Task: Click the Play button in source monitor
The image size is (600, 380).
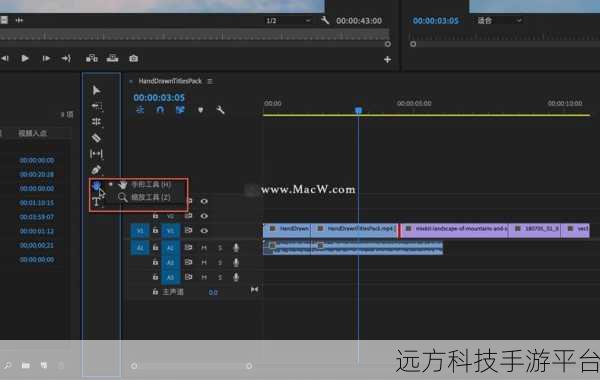Action: click(x=25, y=58)
